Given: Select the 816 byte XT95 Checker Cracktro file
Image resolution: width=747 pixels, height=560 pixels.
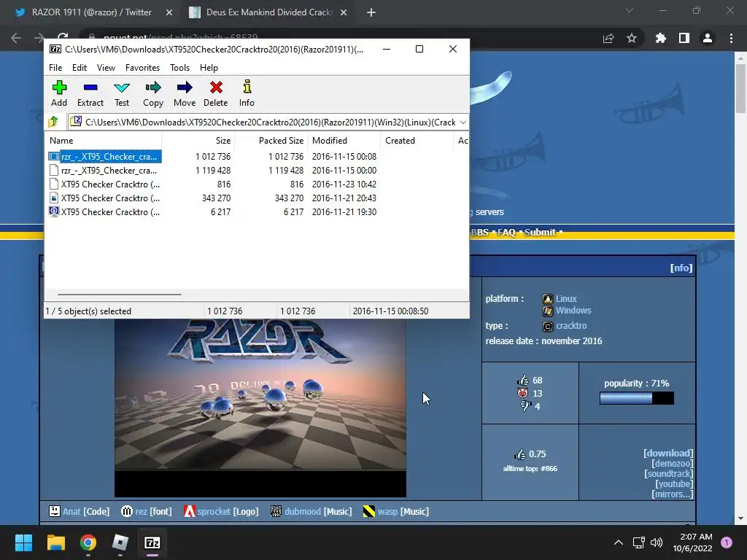Looking at the screenshot, I should 105,184.
